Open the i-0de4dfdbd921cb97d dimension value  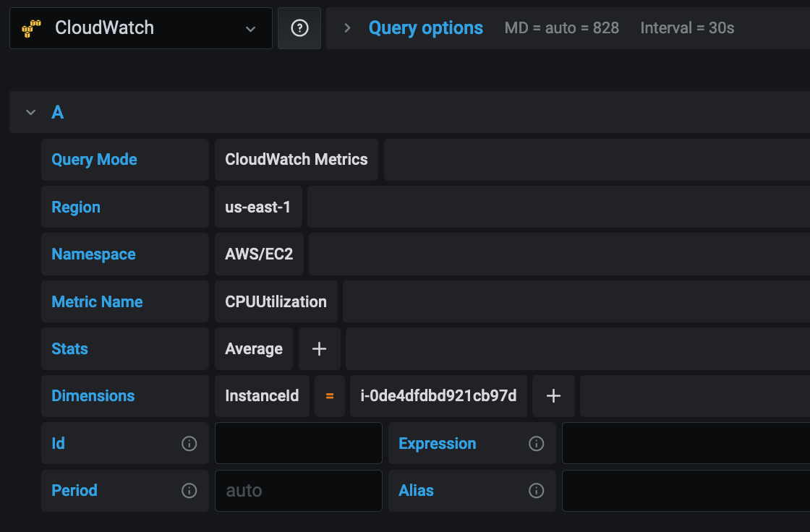click(x=438, y=396)
